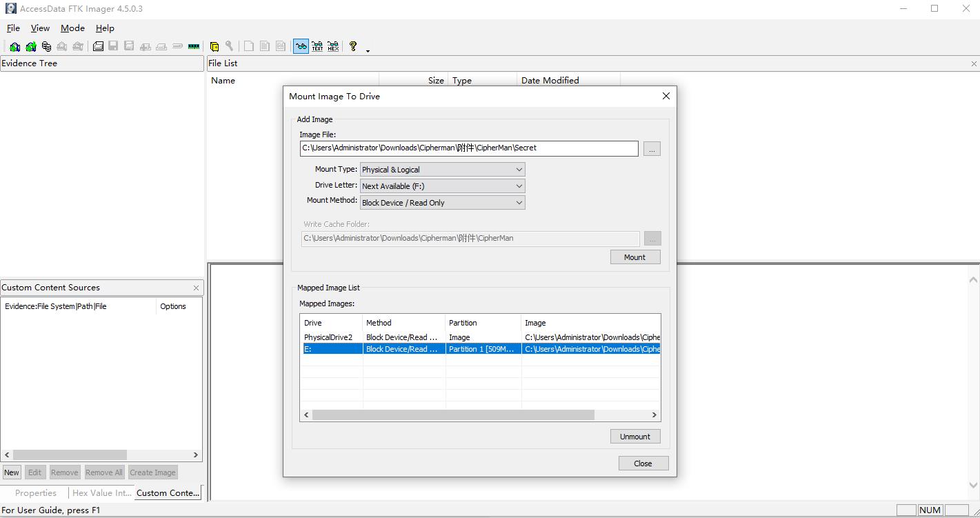
Task: Click the Verify Drive/Image icon
Action: (177, 46)
